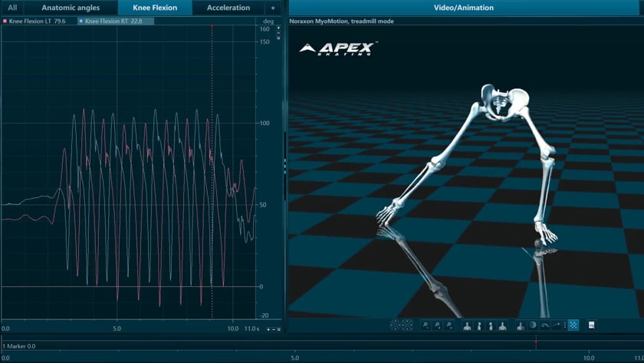
Task: Click the 10.0 tick on the bottom timeline
Action: click(x=589, y=358)
